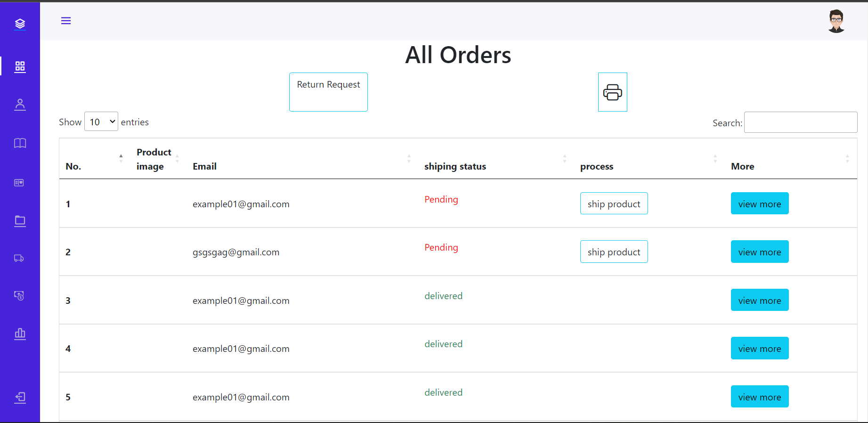Image resolution: width=868 pixels, height=423 pixels.
Task: Click Pending status of order 1
Action: [441, 199]
